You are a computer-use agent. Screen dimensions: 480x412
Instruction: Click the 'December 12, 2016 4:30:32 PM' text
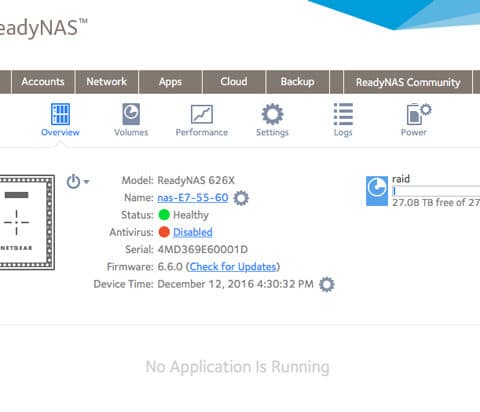235,284
